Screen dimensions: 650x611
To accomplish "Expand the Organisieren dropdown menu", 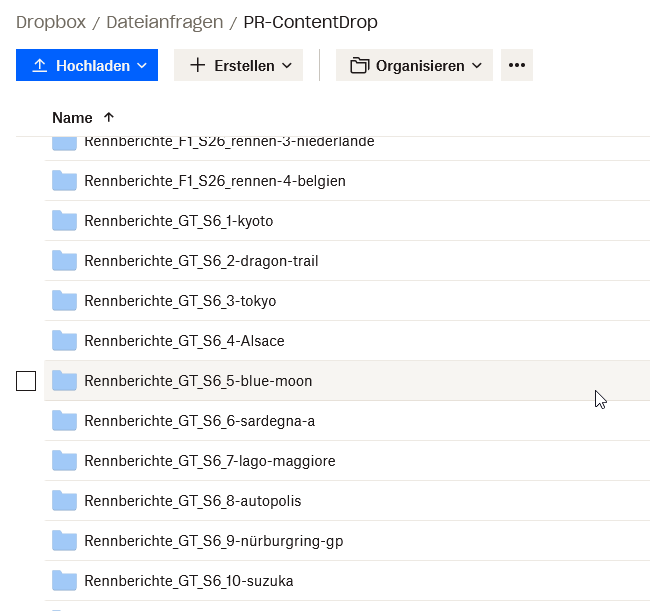I will click(x=414, y=65).
